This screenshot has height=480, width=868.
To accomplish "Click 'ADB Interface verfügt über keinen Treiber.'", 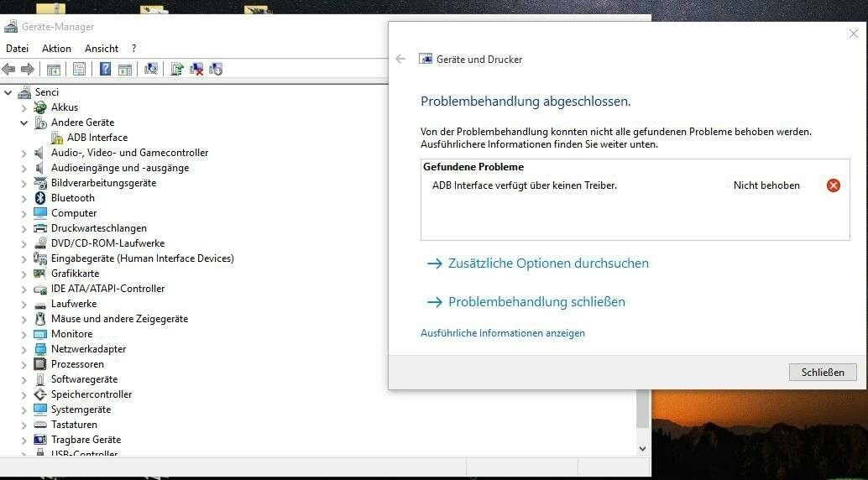I will point(524,185).
